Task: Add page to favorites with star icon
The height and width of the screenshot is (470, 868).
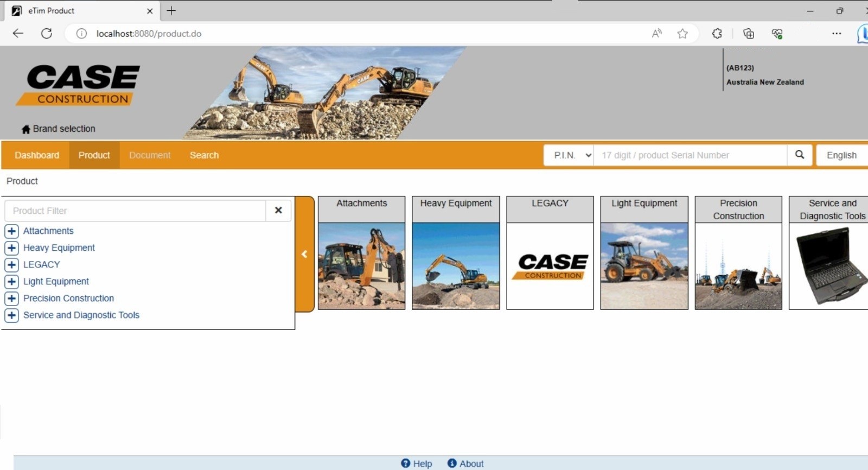Action: coord(682,34)
